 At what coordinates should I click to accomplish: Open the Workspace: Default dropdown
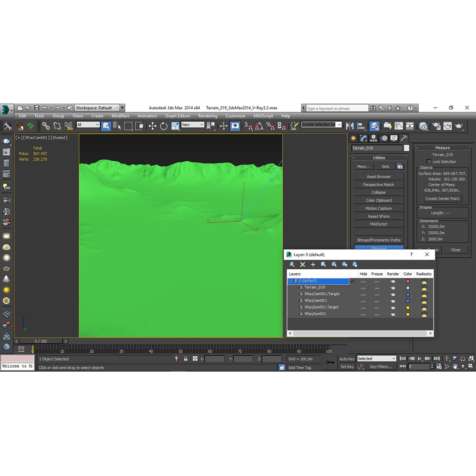click(x=97, y=108)
